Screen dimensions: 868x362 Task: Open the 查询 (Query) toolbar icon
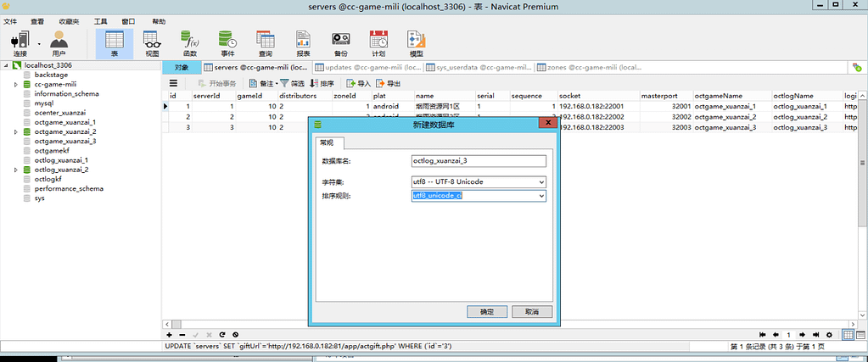pyautogui.click(x=266, y=44)
